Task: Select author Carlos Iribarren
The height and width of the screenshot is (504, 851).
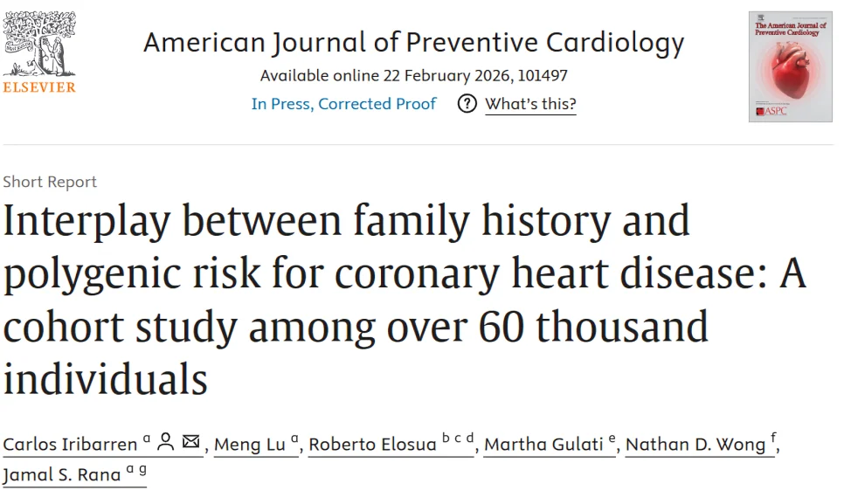Action: [x=72, y=444]
